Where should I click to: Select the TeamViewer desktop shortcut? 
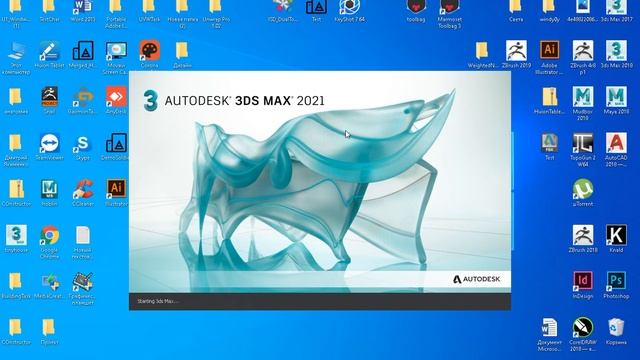pos(49,147)
